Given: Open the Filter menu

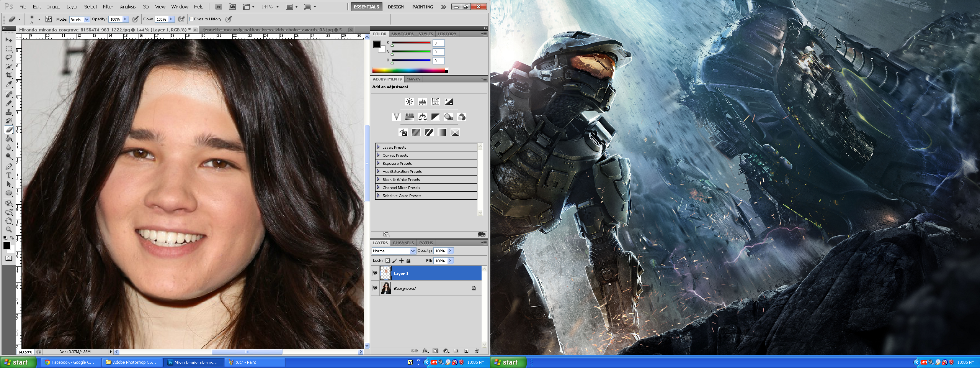Looking at the screenshot, I should (x=108, y=7).
